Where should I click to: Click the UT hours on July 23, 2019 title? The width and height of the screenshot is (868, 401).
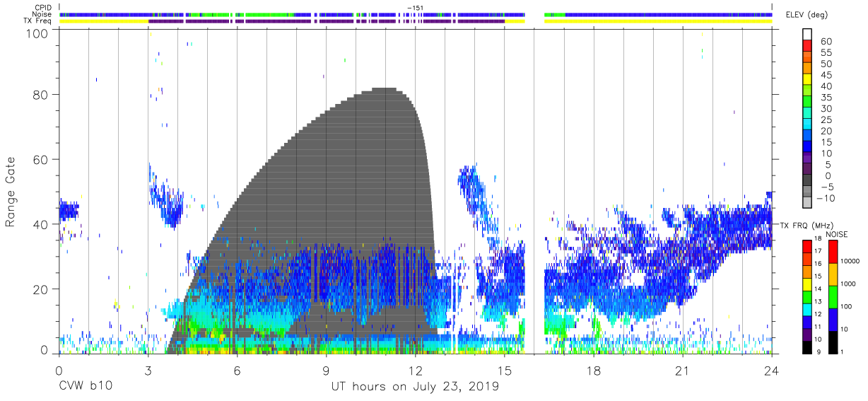415,387
